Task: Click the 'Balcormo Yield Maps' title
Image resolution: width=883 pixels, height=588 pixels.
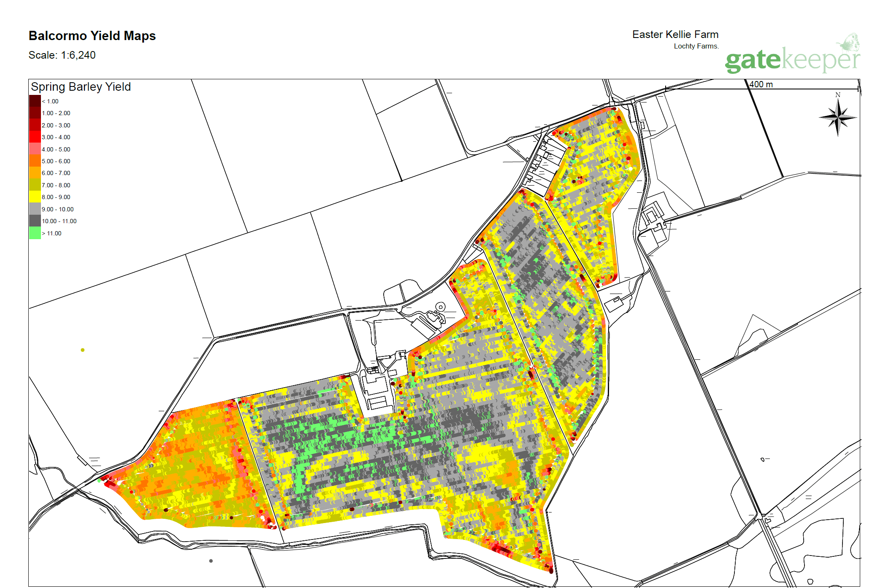Action: 92,36
